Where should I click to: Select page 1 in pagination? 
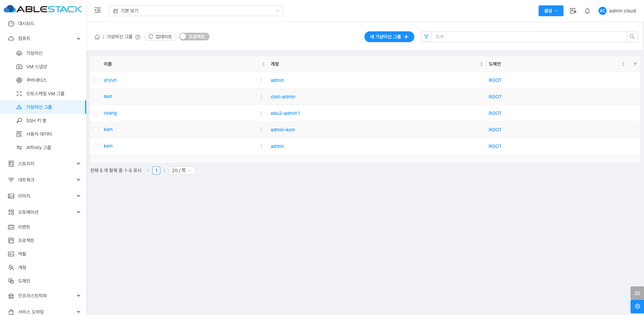click(x=156, y=170)
